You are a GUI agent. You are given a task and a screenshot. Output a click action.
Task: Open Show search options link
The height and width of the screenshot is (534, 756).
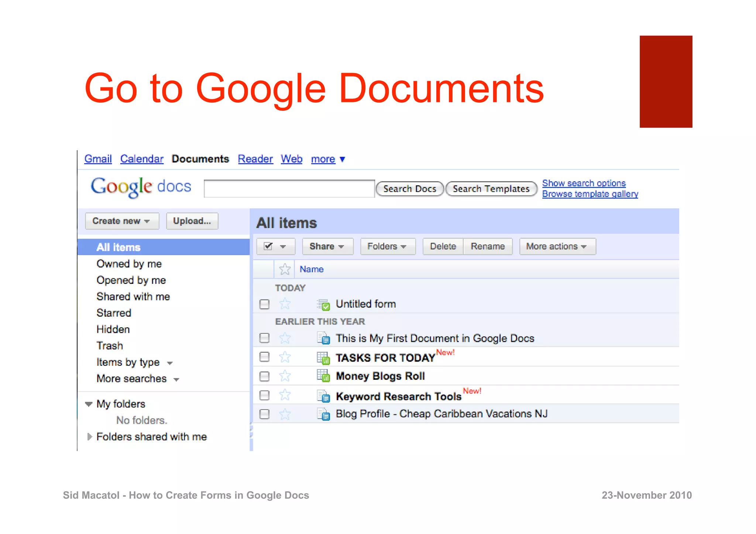[x=584, y=183]
